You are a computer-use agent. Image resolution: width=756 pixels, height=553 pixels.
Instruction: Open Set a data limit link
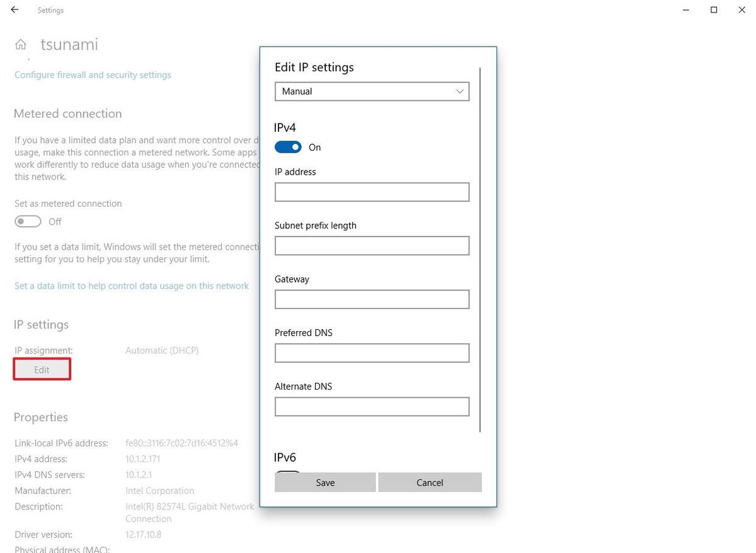(x=132, y=285)
